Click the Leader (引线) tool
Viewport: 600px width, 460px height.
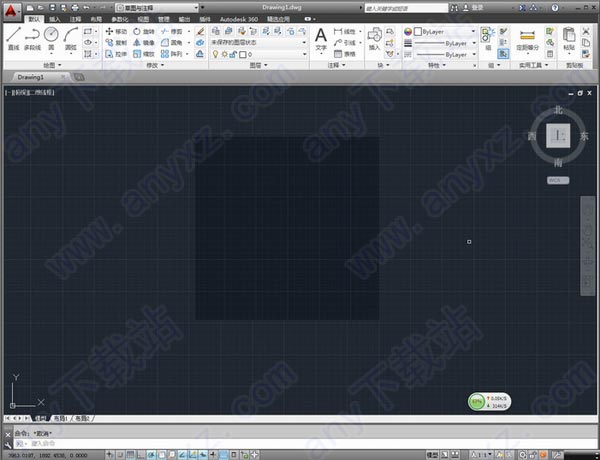pos(345,42)
